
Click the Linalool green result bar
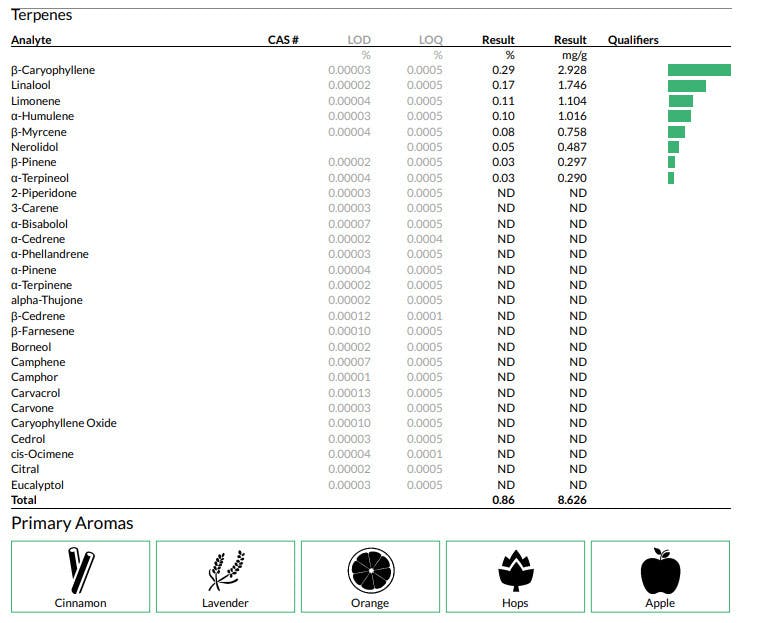(x=686, y=86)
